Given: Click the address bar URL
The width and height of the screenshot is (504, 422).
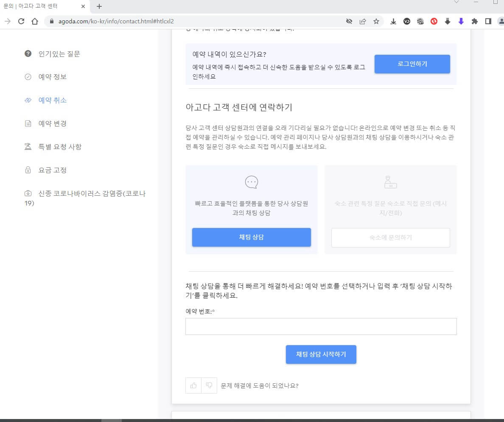Looking at the screenshot, I should click(x=116, y=21).
